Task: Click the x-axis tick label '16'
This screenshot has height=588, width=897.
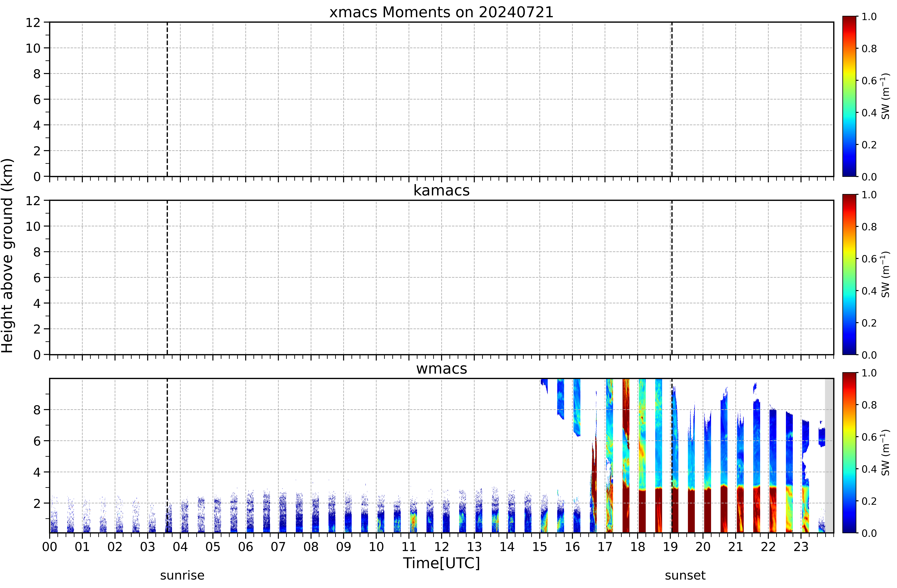Action: (x=572, y=547)
